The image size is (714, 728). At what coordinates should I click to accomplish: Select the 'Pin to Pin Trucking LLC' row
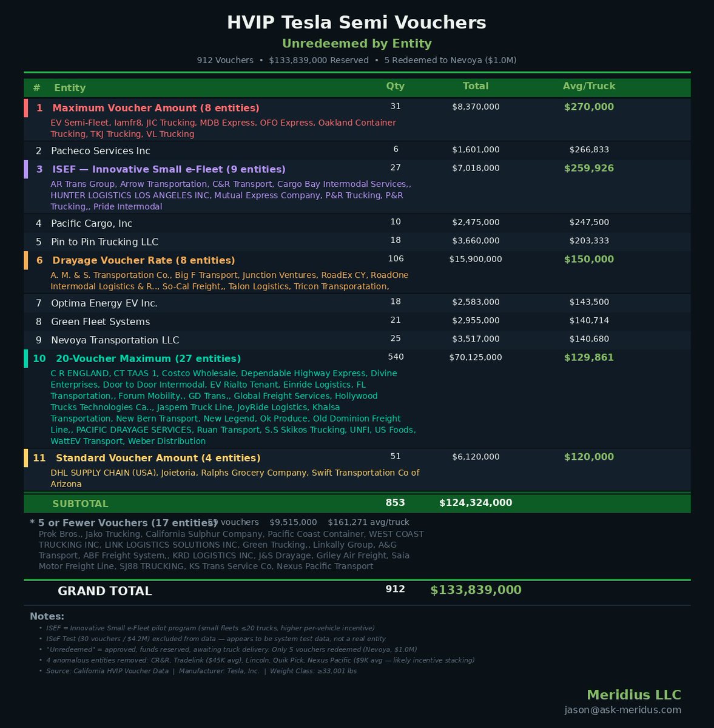tap(357, 241)
